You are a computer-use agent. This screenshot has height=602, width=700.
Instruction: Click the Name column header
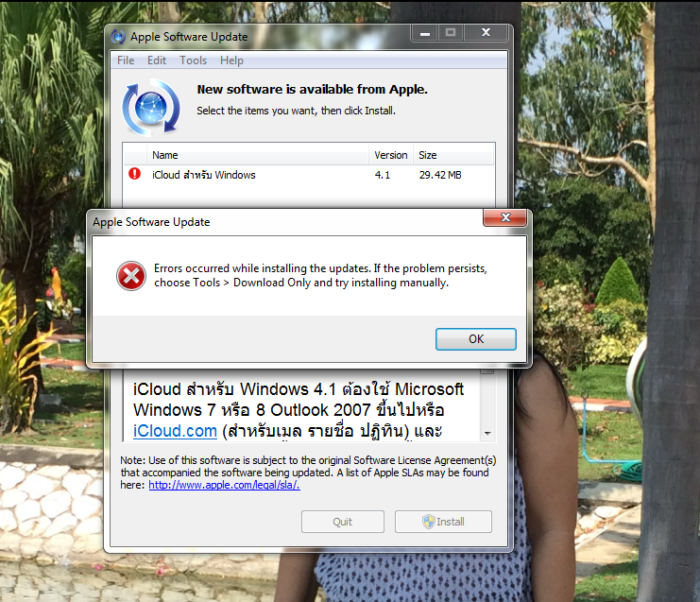point(258,155)
